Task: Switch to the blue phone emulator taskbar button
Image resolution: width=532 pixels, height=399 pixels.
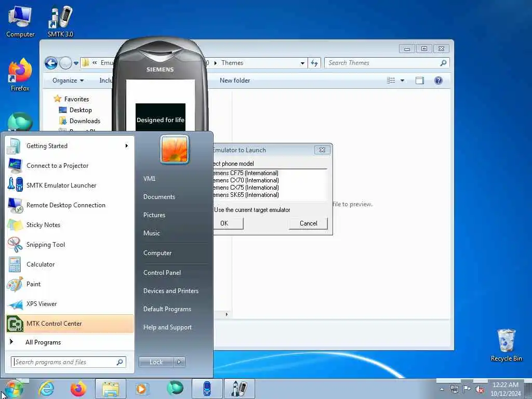Action: click(207, 389)
